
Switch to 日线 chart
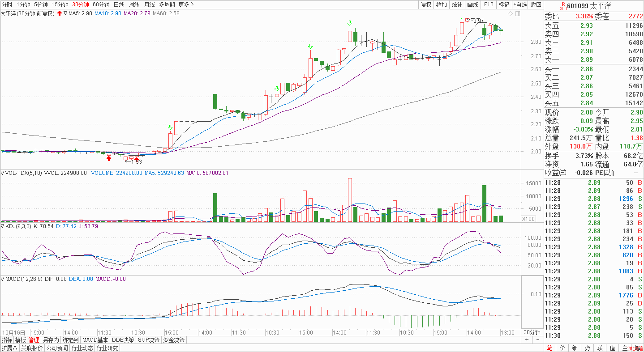(x=119, y=4)
